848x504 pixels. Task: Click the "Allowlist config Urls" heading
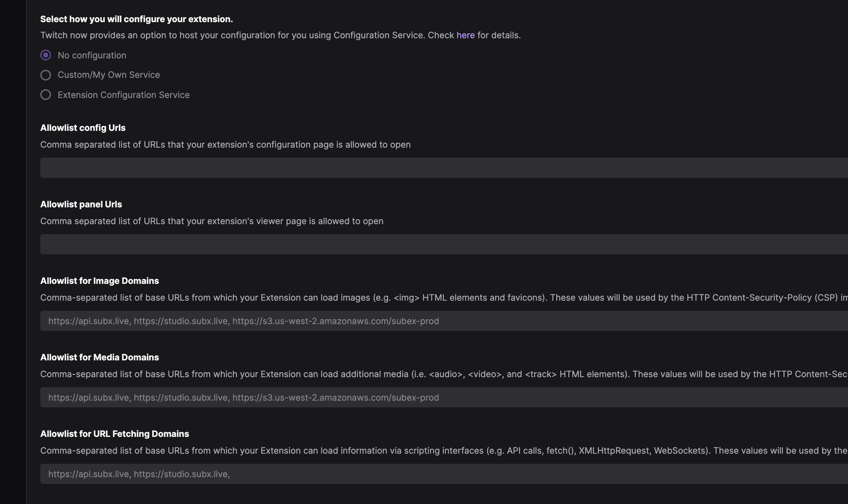pyautogui.click(x=83, y=128)
